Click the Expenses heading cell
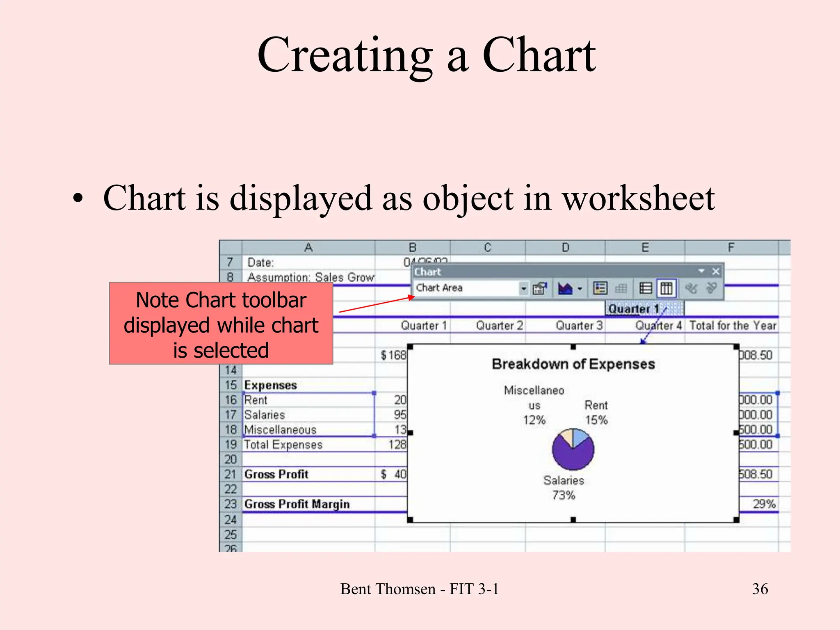This screenshot has height=630, width=840. (308, 385)
